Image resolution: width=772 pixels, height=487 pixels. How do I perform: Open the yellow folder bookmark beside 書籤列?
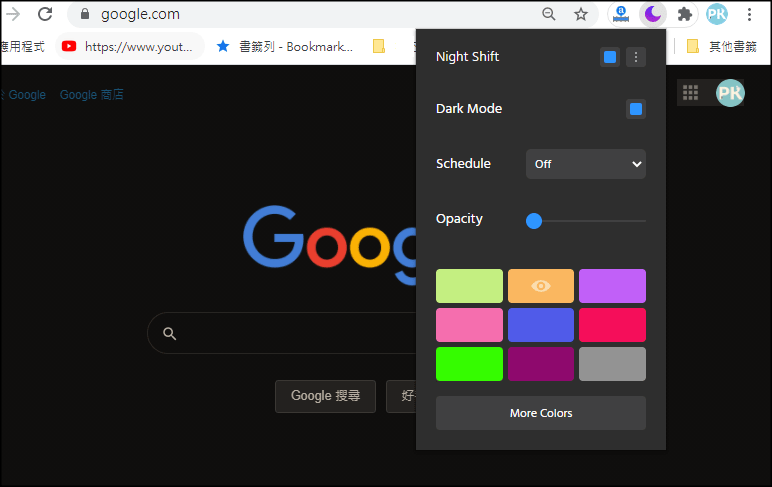(x=379, y=46)
